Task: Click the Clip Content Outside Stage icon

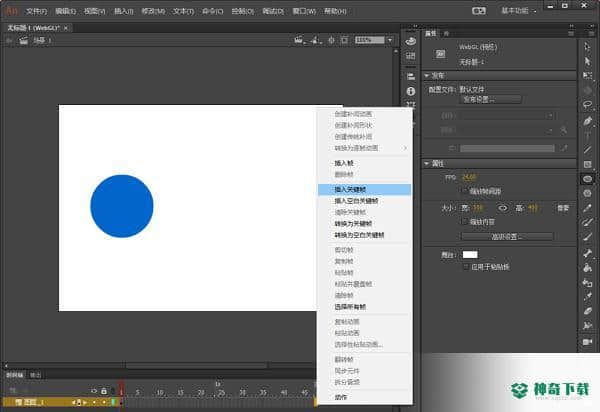Action: (x=344, y=40)
